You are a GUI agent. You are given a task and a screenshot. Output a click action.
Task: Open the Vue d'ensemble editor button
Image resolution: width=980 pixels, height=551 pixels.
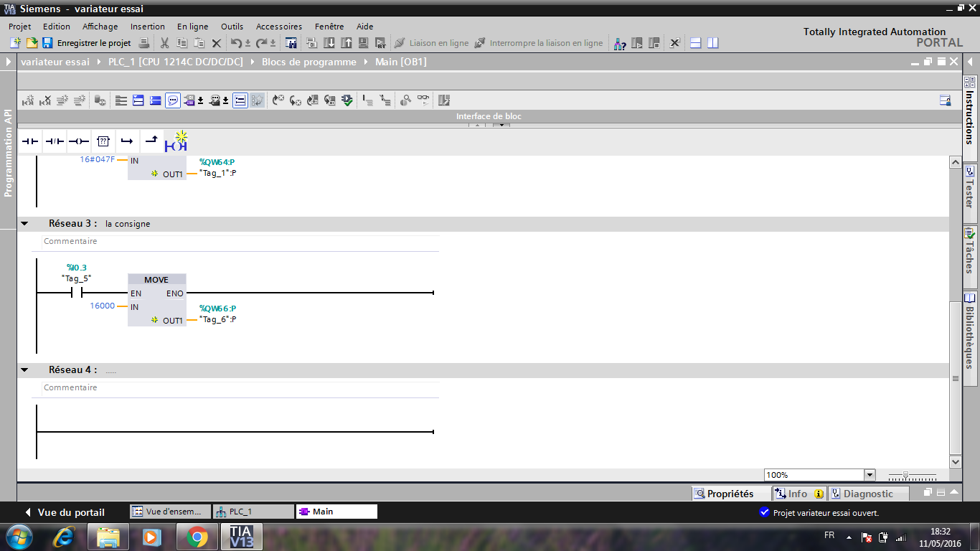point(171,512)
